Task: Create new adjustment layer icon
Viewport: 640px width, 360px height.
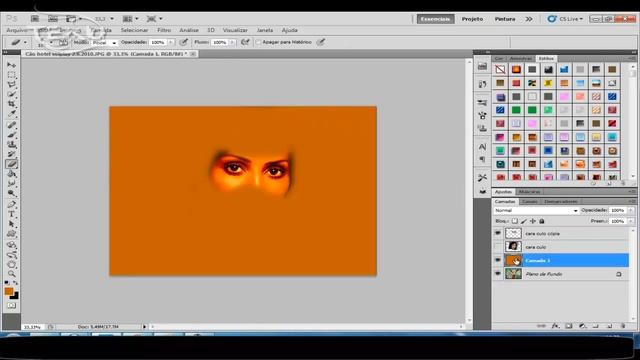Action: [x=582, y=326]
